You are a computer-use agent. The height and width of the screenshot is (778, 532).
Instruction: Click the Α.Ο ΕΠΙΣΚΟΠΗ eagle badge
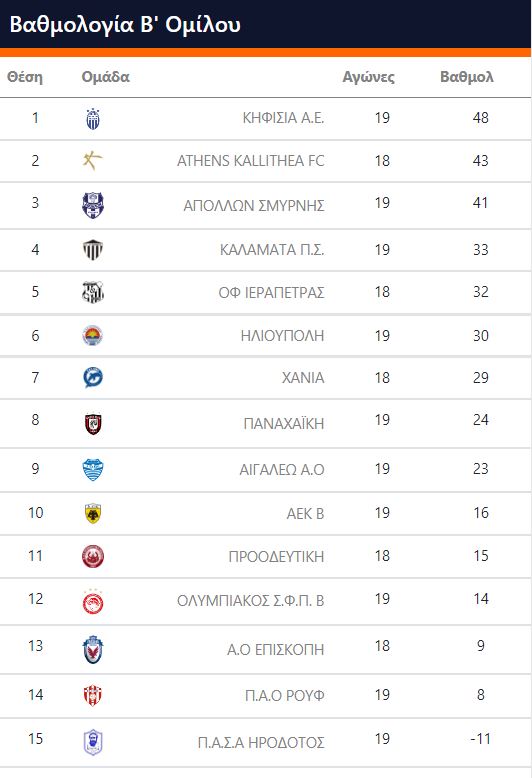coord(93,649)
